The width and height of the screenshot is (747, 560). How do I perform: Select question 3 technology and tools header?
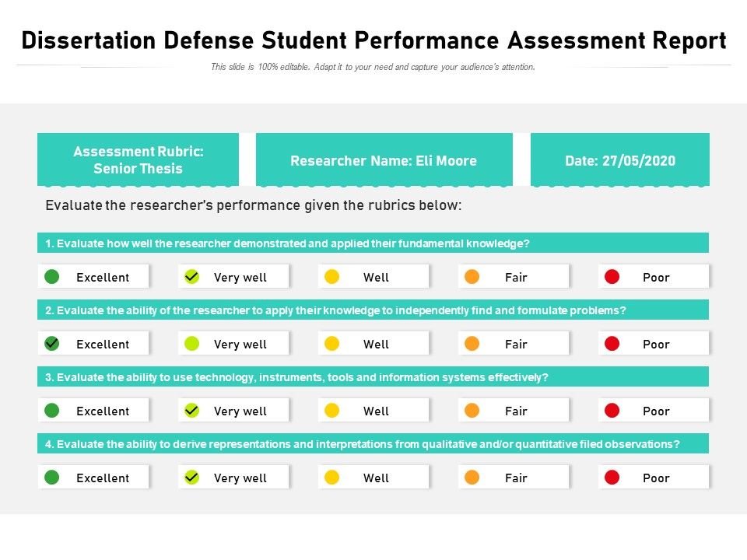(x=373, y=377)
